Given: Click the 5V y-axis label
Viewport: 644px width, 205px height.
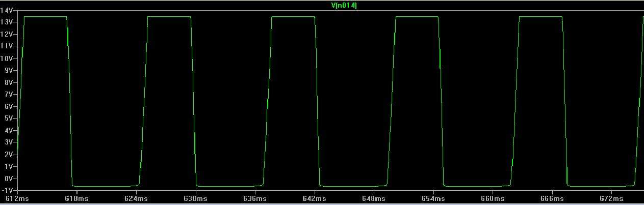Looking at the screenshot, I should click(x=8, y=119).
